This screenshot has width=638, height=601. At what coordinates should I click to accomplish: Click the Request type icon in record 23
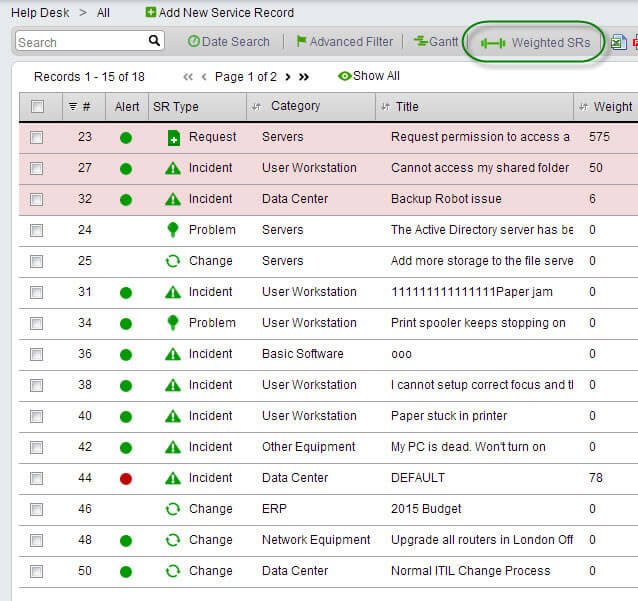tap(173, 137)
